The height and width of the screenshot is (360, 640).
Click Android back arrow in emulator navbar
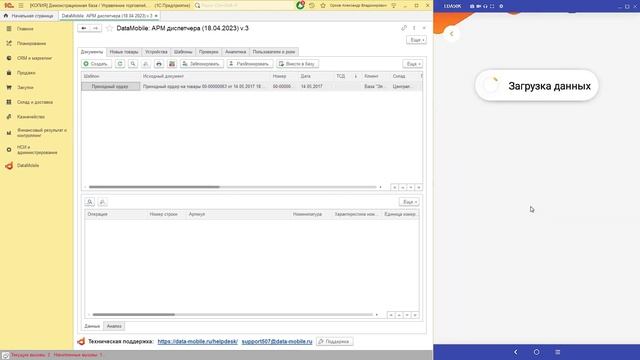516,352
